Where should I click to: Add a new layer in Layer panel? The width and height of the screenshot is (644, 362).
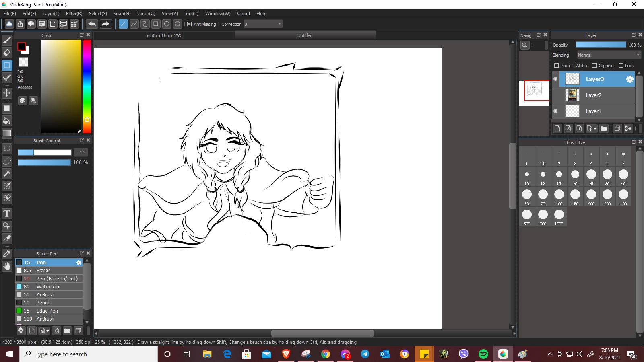coord(557,128)
